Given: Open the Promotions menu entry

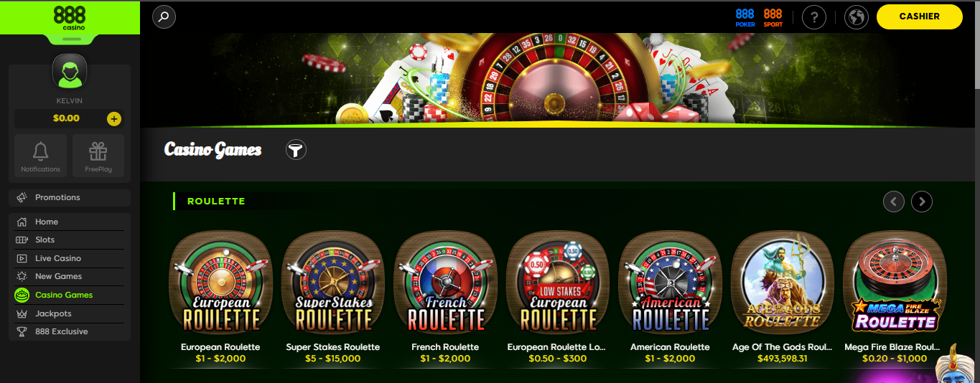Looking at the screenshot, I should point(70,197).
